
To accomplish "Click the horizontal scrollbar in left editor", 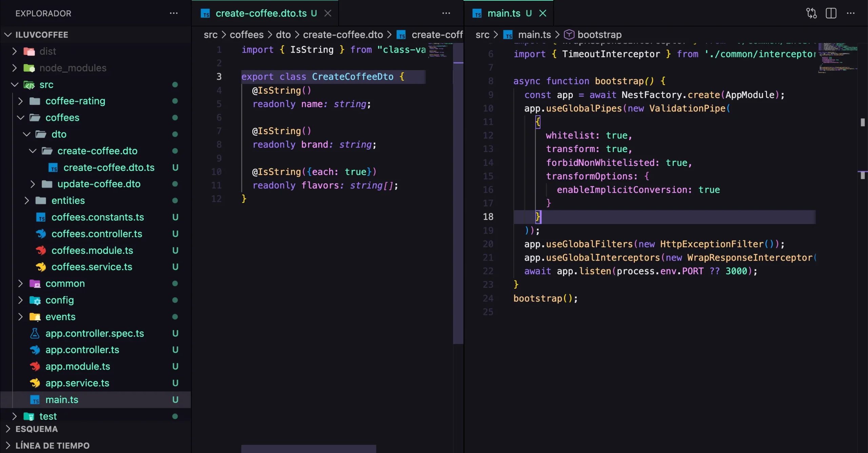I will pos(309,449).
